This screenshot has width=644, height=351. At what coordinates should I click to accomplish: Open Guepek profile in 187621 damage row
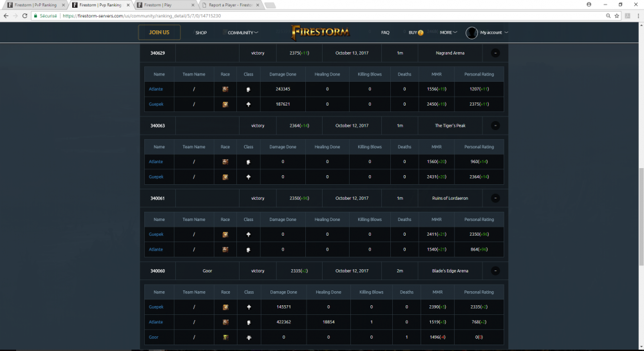[156, 104]
